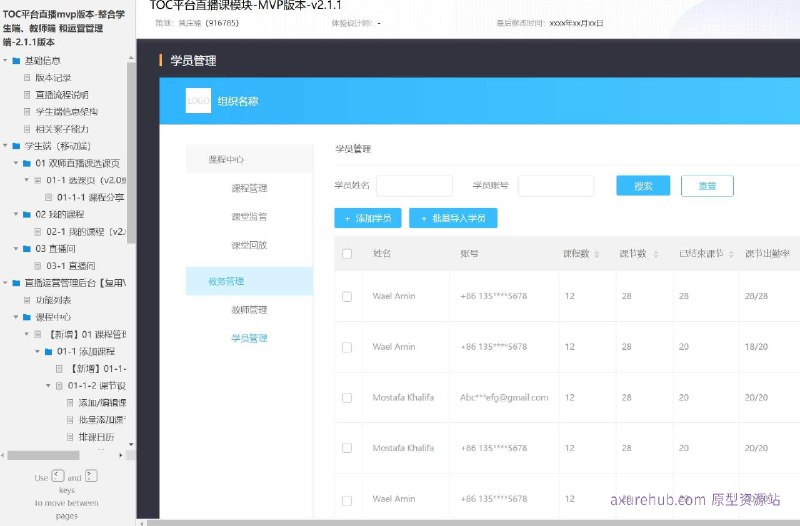Click the page icon beside 版本记录

[27, 78]
